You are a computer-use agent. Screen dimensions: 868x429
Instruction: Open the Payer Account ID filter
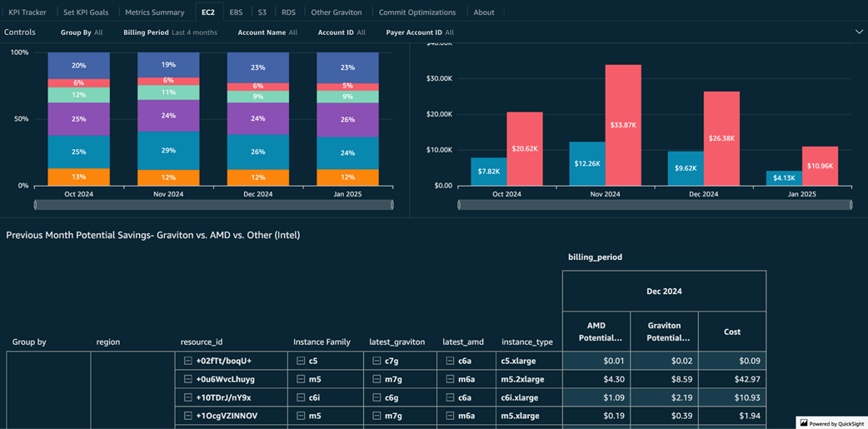[419, 32]
